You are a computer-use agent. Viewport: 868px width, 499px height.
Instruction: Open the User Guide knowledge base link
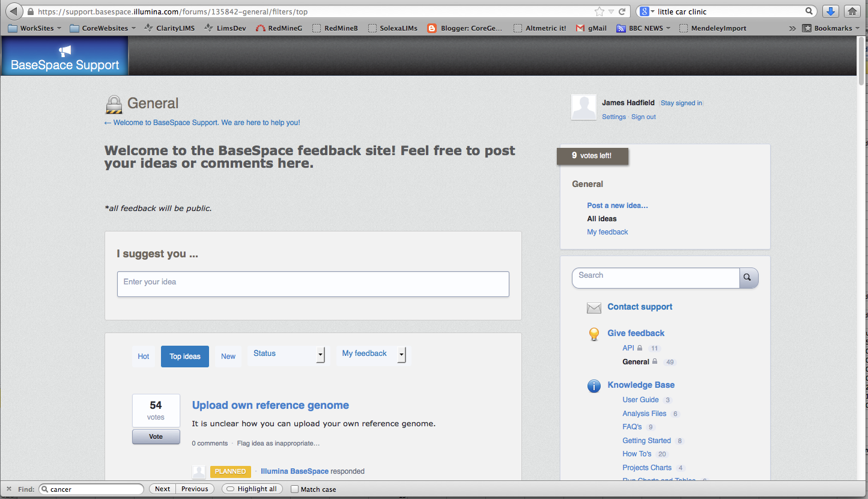640,400
